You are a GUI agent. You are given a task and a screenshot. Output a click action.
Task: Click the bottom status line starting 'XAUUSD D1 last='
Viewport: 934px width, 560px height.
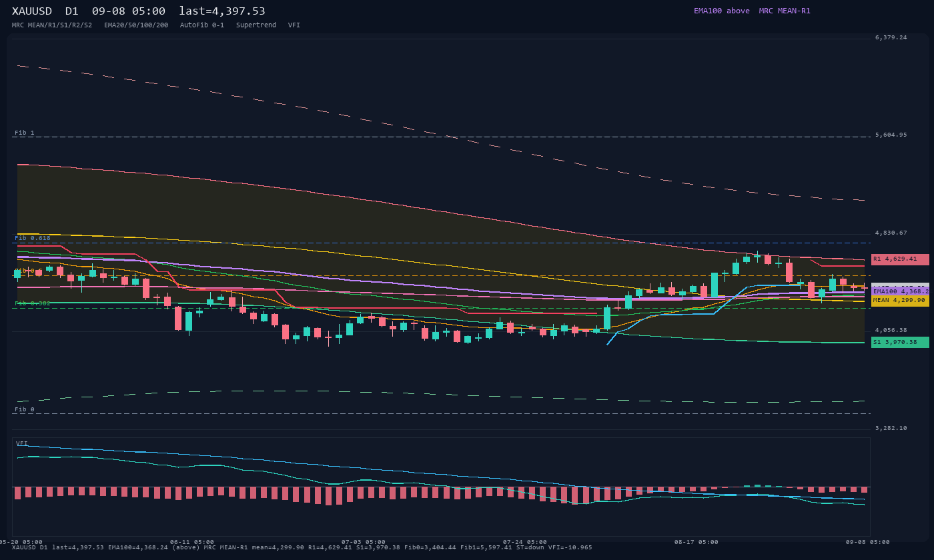pyautogui.click(x=302, y=548)
